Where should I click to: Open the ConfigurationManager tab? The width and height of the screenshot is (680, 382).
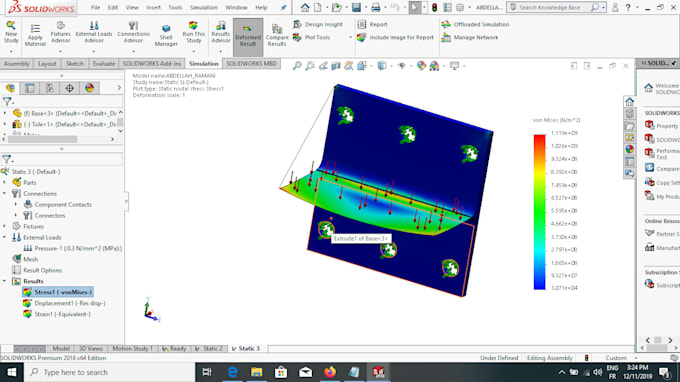[50, 88]
